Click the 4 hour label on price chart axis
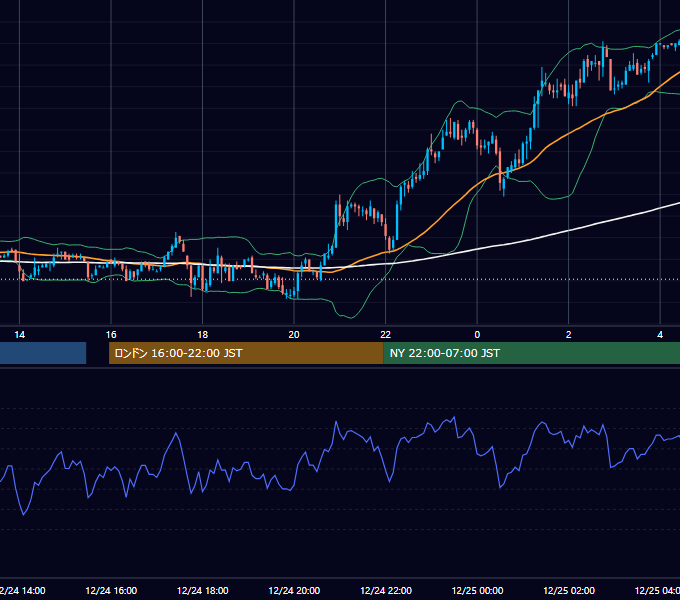The height and width of the screenshot is (600, 680). (660, 335)
